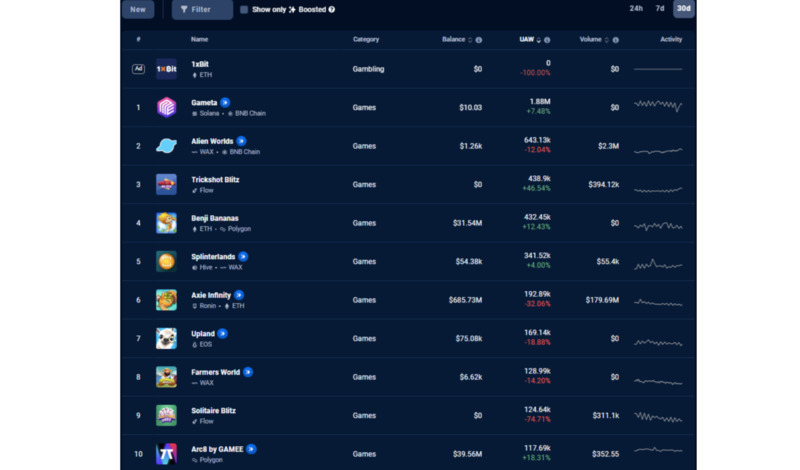Click the boost badge next to Splinterlands
This screenshot has height=470, width=800.
point(243,256)
